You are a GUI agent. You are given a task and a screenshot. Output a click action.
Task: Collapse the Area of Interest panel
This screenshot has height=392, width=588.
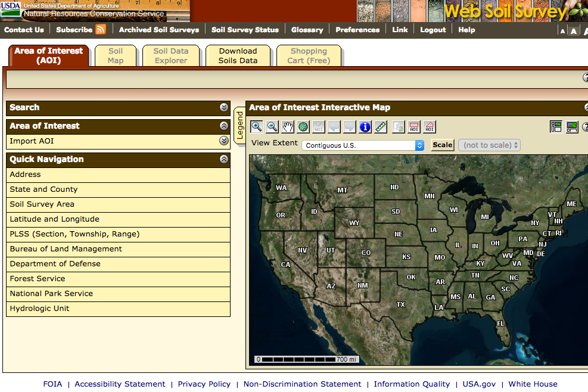pyautogui.click(x=224, y=126)
